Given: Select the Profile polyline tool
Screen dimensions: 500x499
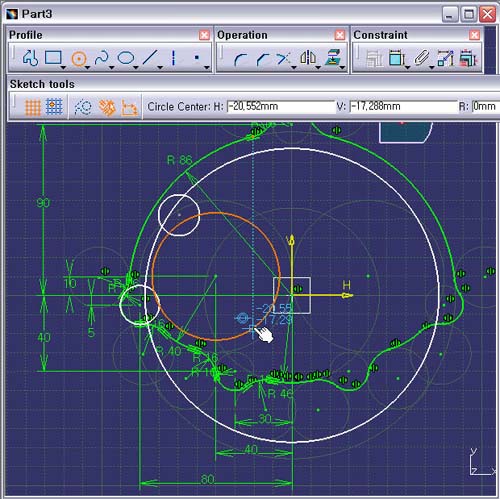Looking at the screenshot, I should pos(30,58).
